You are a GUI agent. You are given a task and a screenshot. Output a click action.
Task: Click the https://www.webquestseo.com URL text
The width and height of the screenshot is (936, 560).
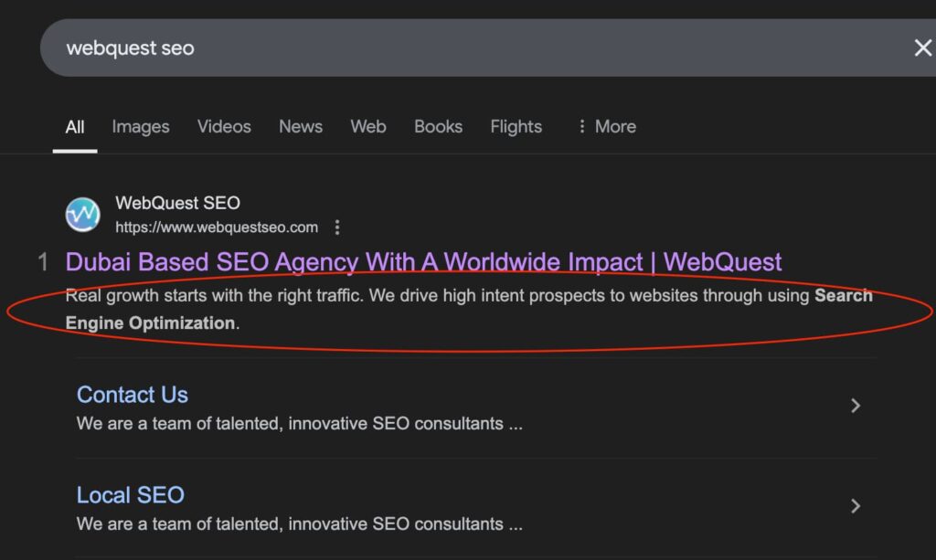point(216,227)
